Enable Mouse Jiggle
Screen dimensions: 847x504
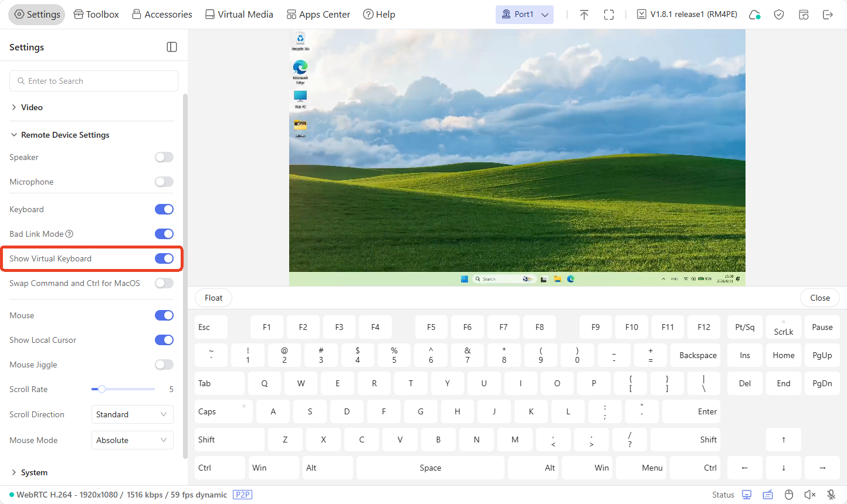[x=164, y=365]
